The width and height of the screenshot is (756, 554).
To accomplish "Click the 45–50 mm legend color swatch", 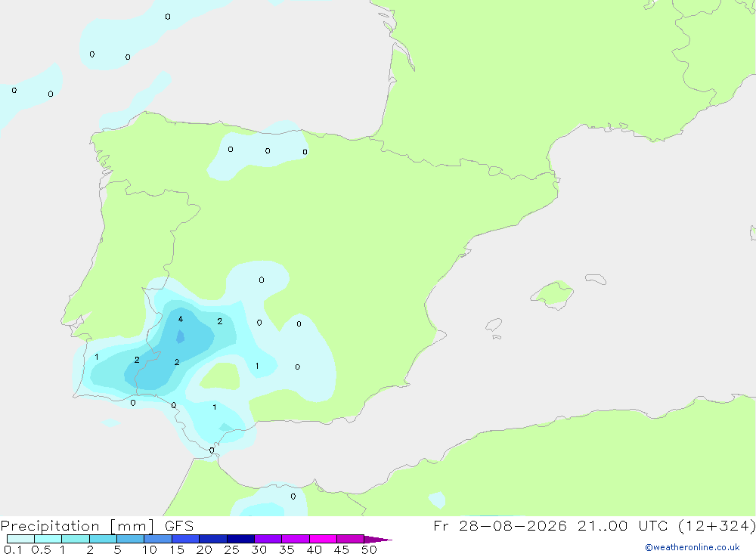I will click(351, 539).
